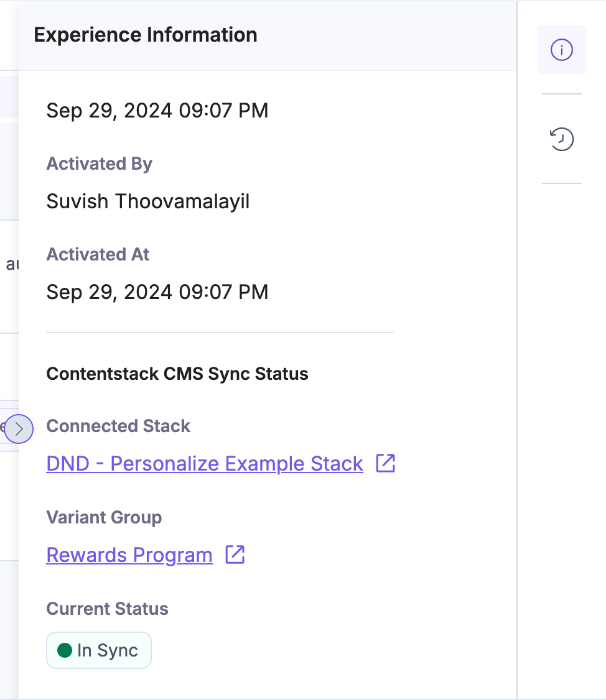Click the timestamp above Activated By
The height and width of the screenshot is (700, 606).
157,111
